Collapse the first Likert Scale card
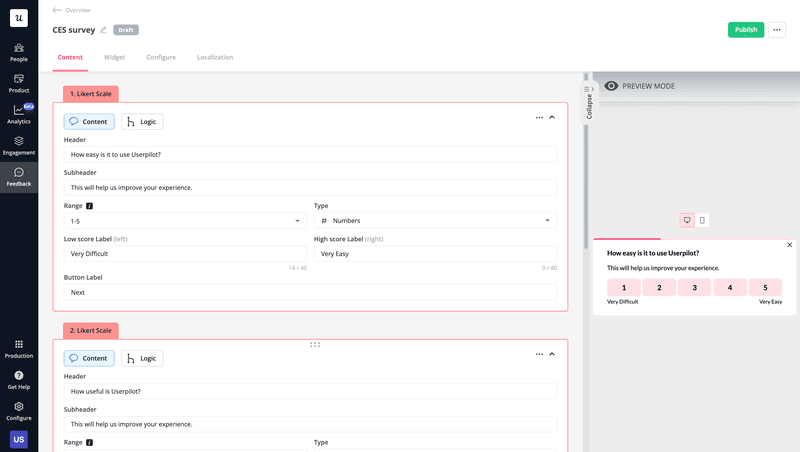 tap(552, 117)
